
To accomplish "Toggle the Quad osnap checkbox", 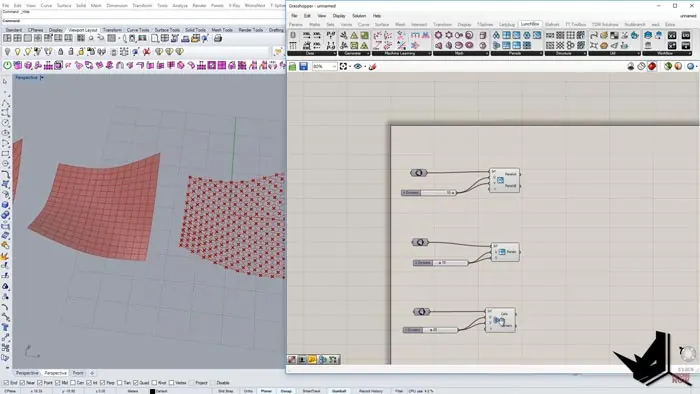I will coord(136,383).
